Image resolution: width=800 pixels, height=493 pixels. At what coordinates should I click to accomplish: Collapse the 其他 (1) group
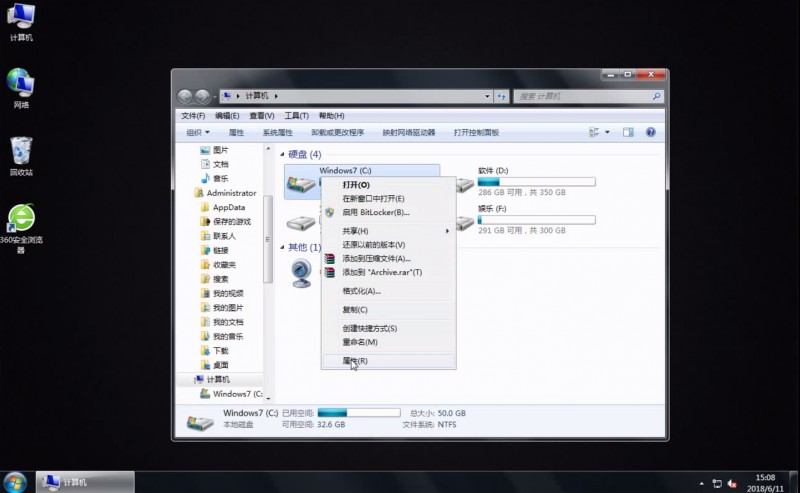pyautogui.click(x=282, y=247)
